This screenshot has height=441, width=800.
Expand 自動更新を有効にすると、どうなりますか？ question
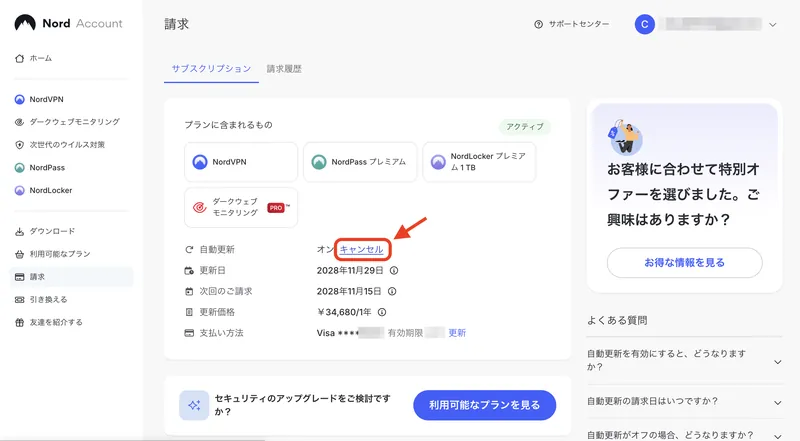point(684,360)
